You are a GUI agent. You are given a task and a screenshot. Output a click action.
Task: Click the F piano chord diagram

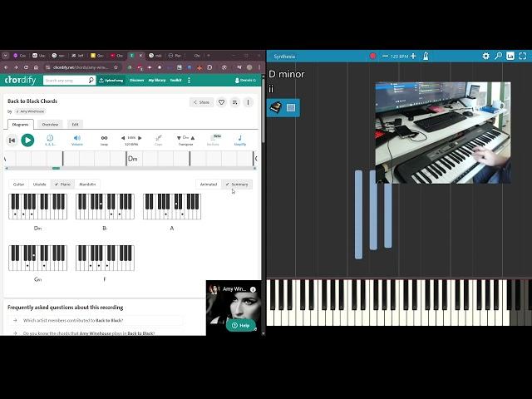coord(105,259)
